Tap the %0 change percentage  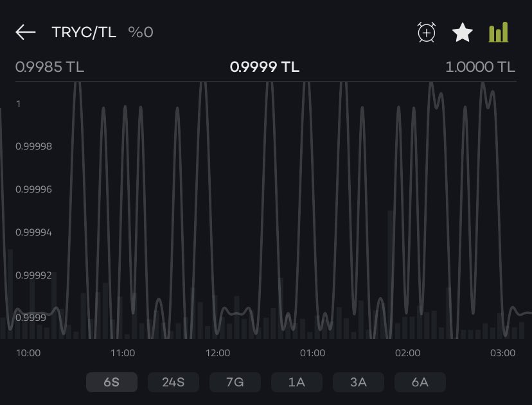[141, 32]
